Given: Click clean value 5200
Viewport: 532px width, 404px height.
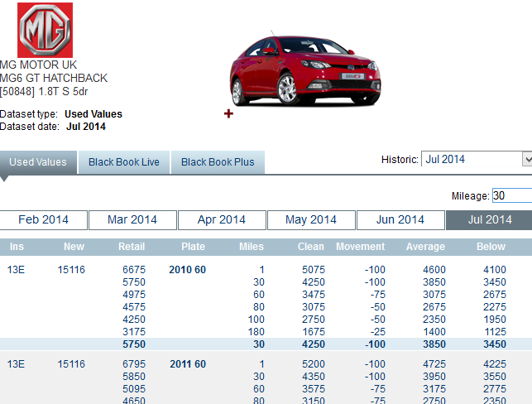Looking at the screenshot, I should click(x=314, y=364).
